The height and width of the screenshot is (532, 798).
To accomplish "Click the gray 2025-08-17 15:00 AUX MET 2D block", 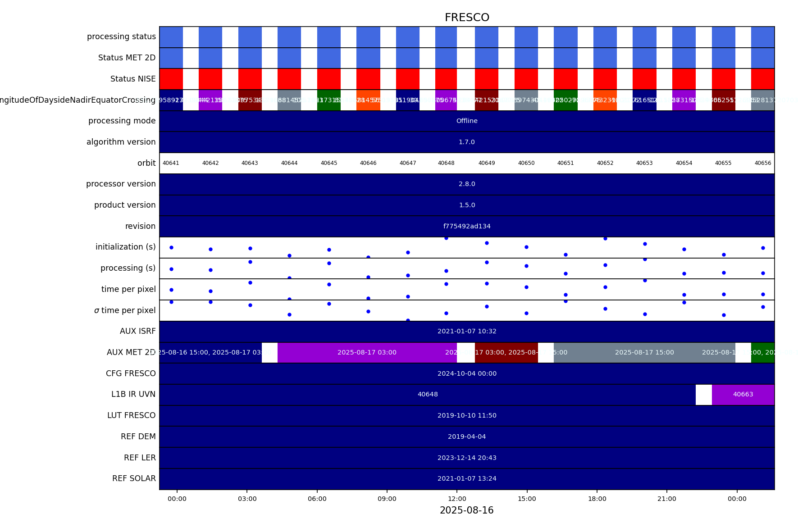I will coord(644,352).
